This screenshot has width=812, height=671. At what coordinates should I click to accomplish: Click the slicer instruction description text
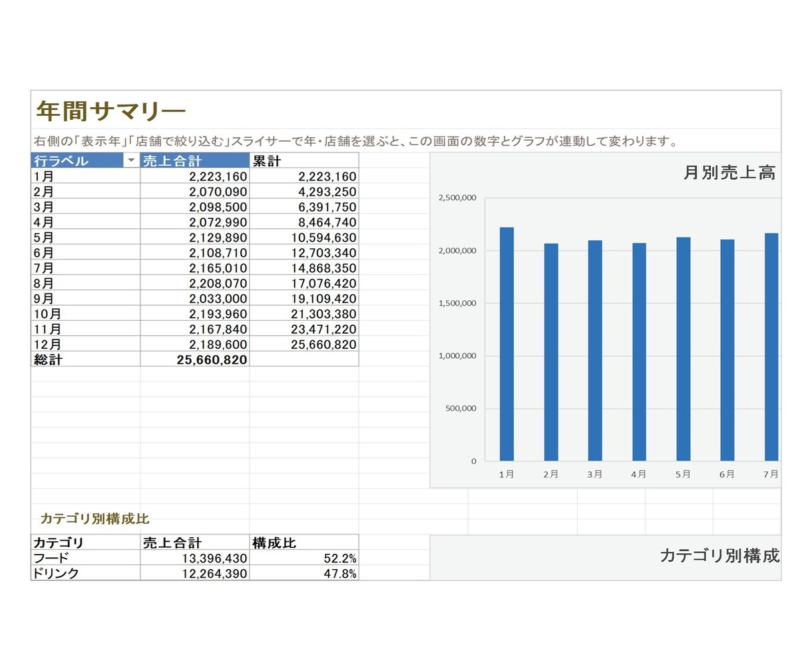[x=356, y=141]
